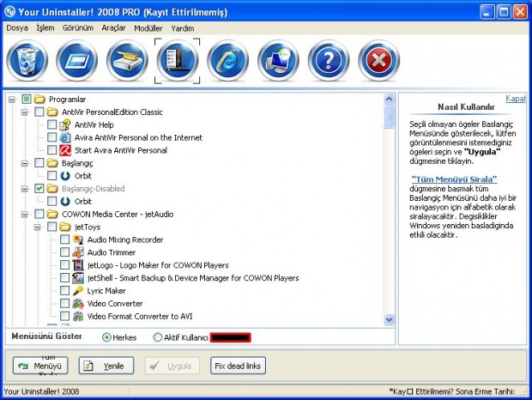Viewport: 532px width, 400px height.
Task: Open the Araçlar menu
Action: click(113, 27)
